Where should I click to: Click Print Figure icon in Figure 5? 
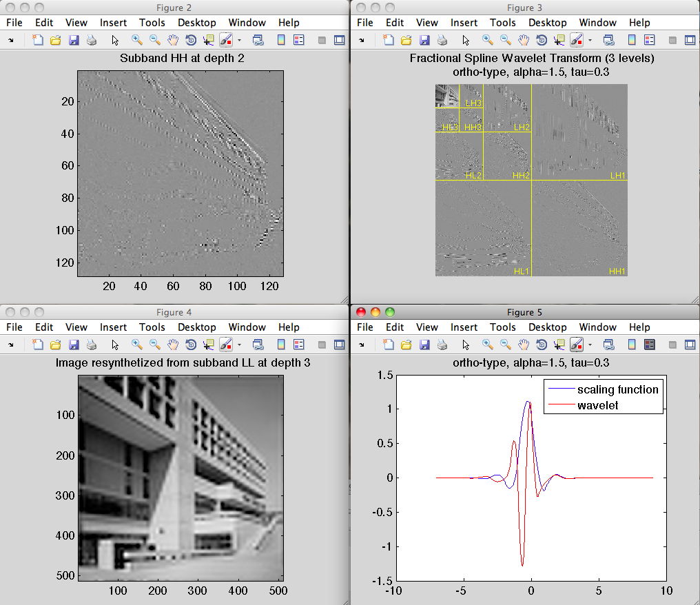(442, 345)
